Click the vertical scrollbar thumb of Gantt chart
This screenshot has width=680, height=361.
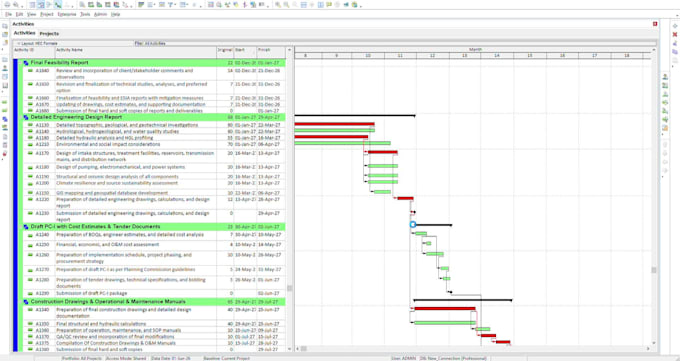point(654,270)
